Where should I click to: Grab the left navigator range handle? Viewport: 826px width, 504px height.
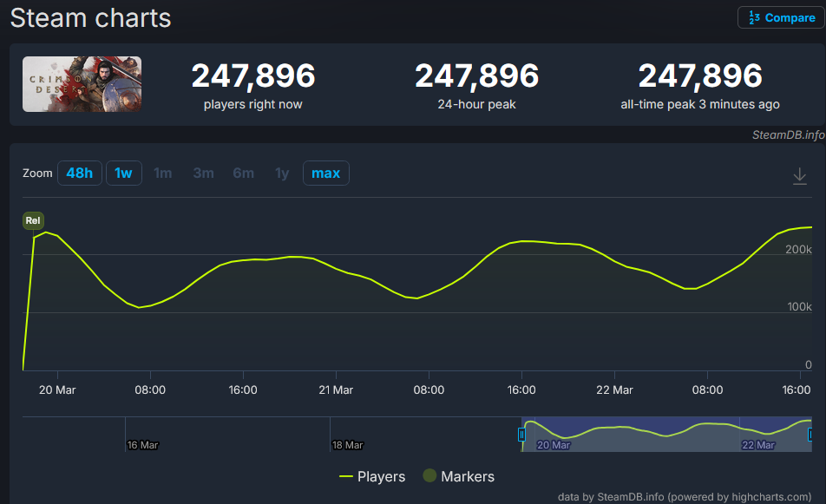click(x=521, y=435)
